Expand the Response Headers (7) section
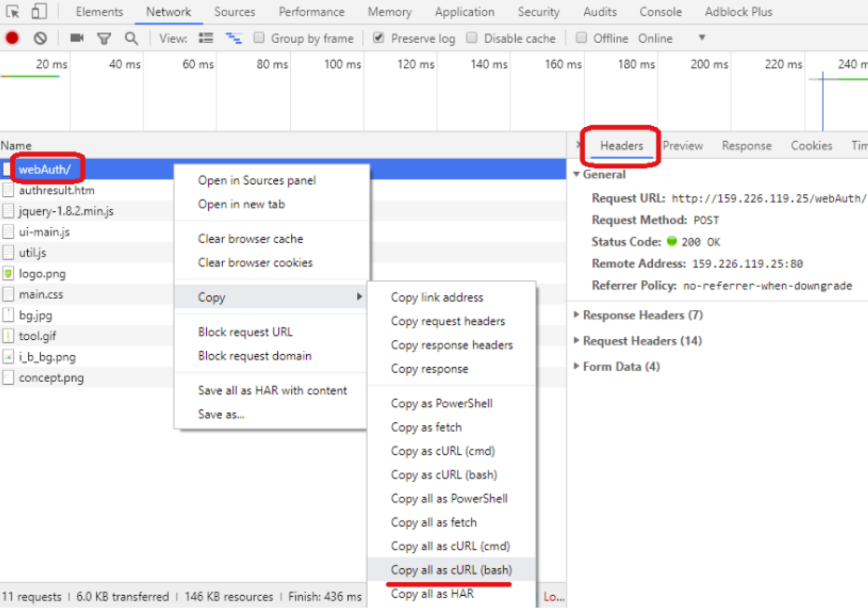 [642, 315]
